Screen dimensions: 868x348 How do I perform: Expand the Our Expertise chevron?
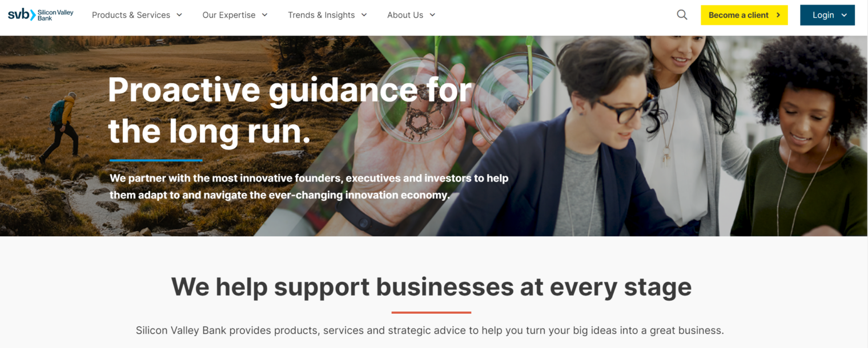pyautogui.click(x=264, y=15)
